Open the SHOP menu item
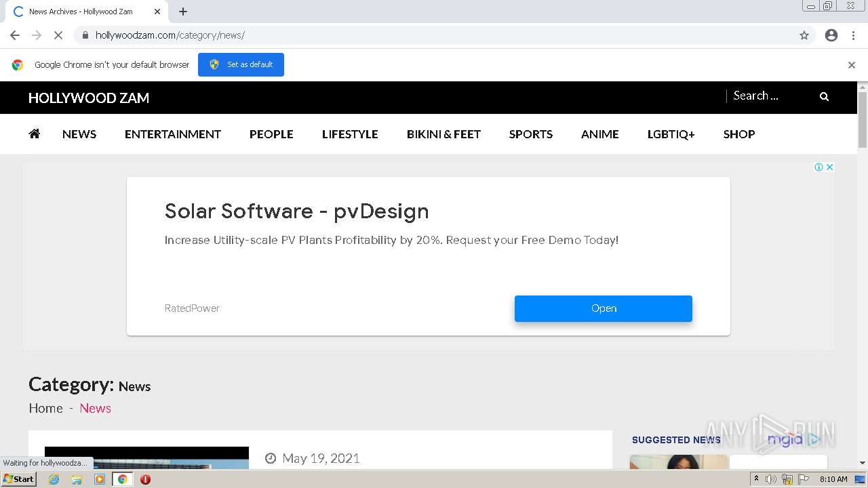The height and width of the screenshot is (488, 868). [739, 134]
